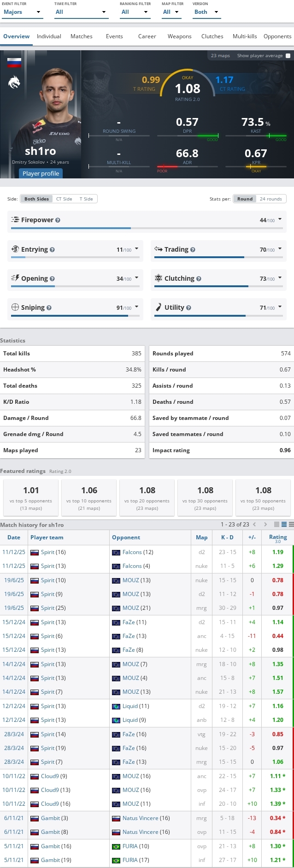Open the Utility help question mark
Screen dimensions: 294x868
188,308
